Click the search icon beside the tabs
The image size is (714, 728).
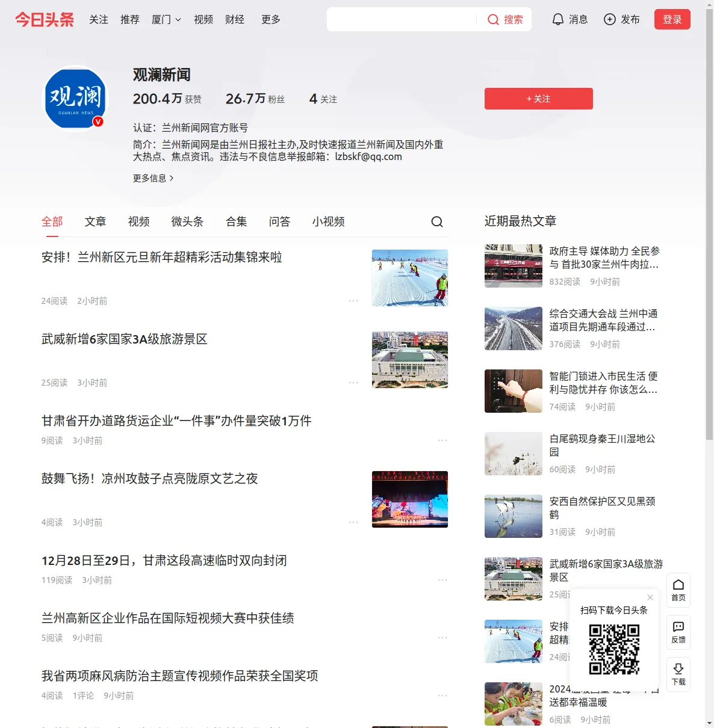point(437,222)
